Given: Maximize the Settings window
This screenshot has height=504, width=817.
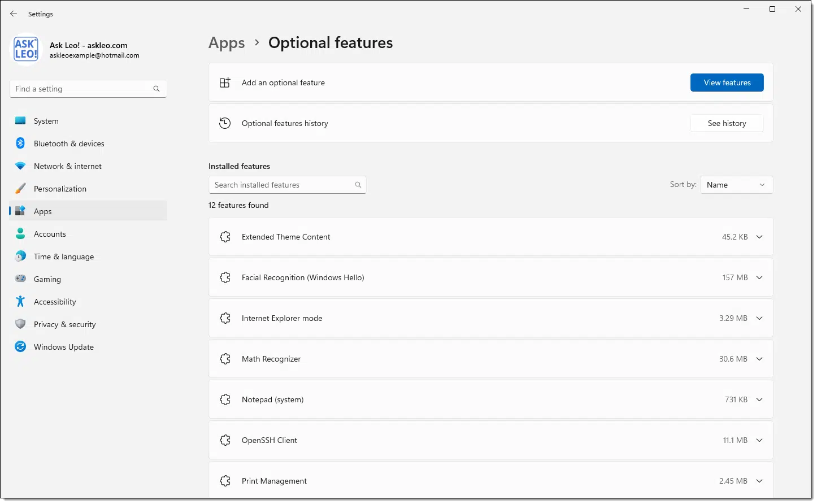Looking at the screenshot, I should [772, 9].
